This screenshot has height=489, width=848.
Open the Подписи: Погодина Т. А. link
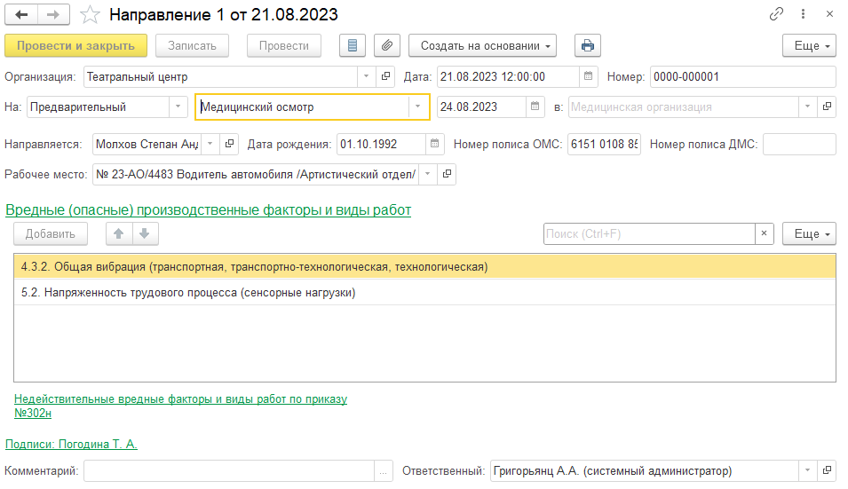[71, 444]
